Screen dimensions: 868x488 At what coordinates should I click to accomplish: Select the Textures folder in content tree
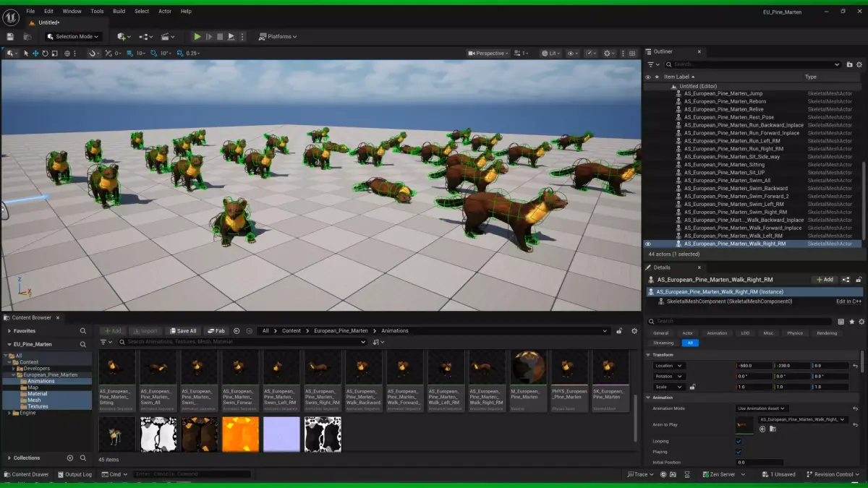coord(38,406)
